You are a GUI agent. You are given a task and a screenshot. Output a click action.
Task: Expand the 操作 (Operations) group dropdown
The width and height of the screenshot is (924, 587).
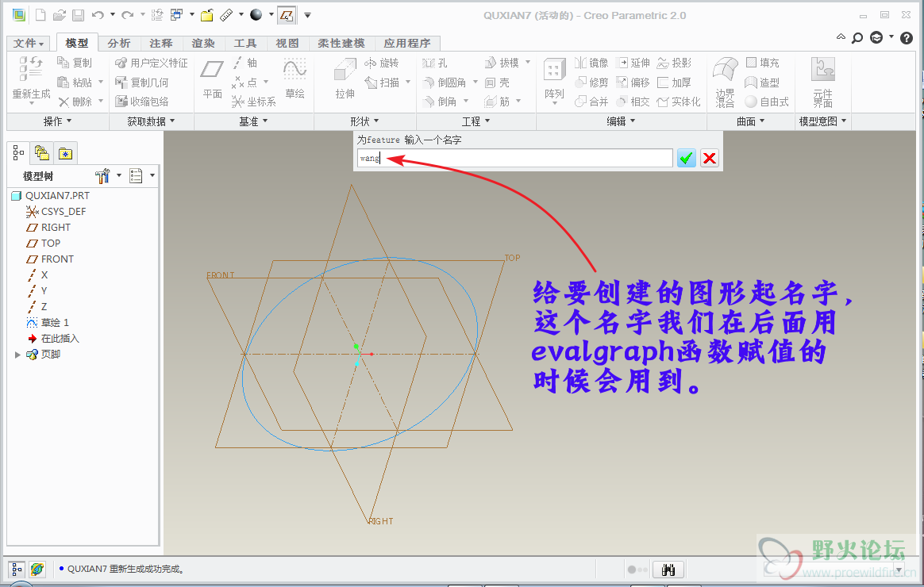[x=58, y=121]
